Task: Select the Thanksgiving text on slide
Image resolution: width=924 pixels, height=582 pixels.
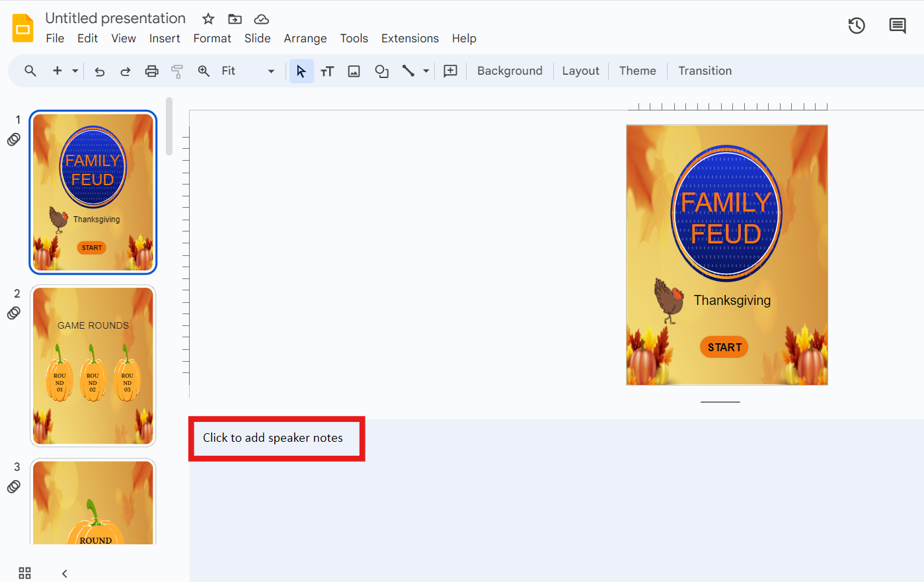Action: point(732,300)
